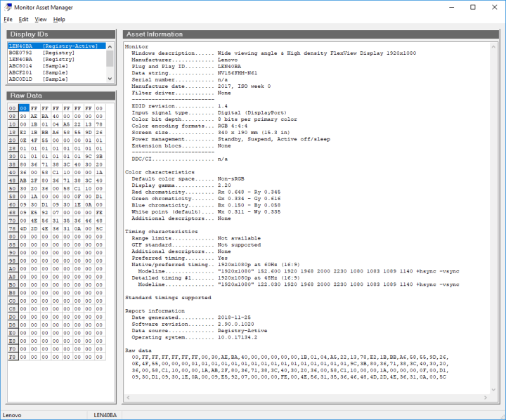Image resolution: width=506 pixels, height=420 pixels.
Task: Click the Monitor Asset Manager title bar icon
Action: [7, 7]
